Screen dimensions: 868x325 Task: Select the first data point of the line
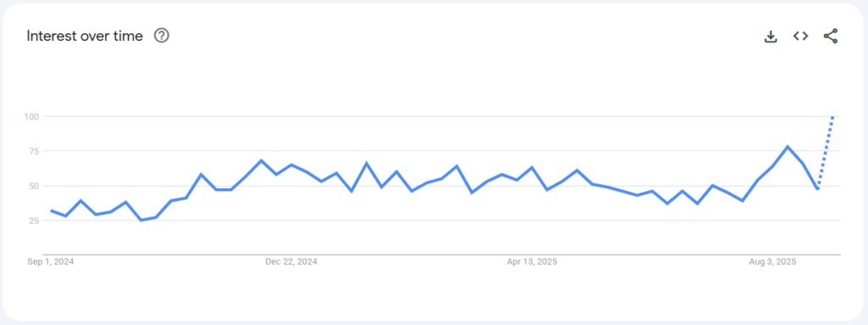[51, 210]
